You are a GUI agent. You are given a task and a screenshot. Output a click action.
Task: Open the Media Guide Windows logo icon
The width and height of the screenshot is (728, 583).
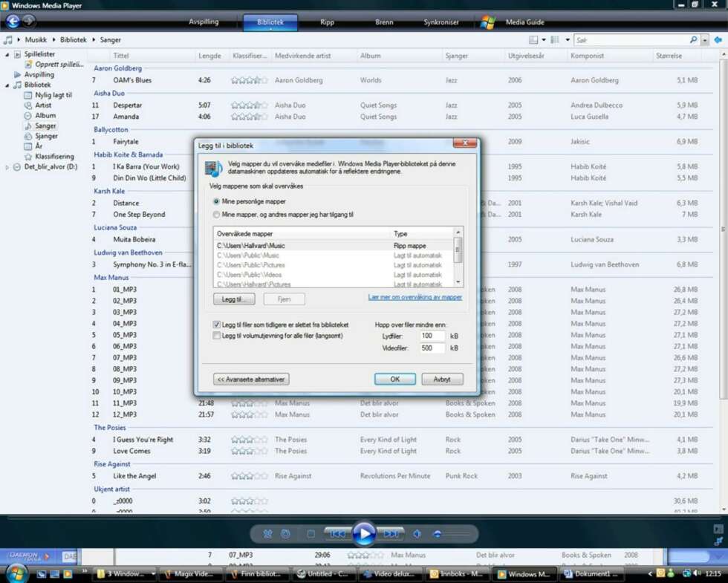(487, 22)
